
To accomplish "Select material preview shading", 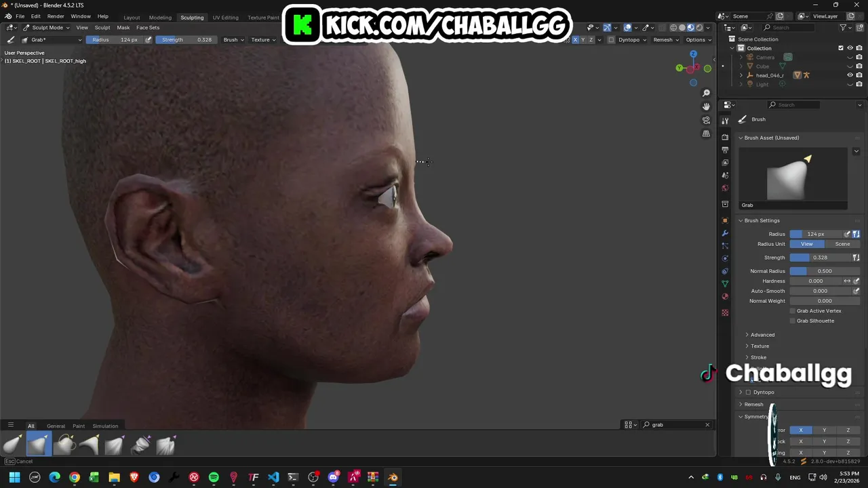I will click(x=690, y=28).
